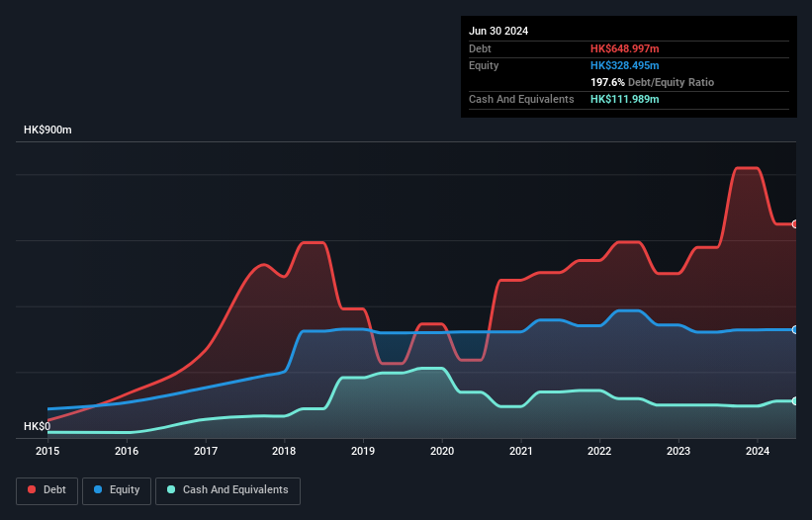Click the teal Cash endpoint marker
The image size is (812, 520).
795,401
